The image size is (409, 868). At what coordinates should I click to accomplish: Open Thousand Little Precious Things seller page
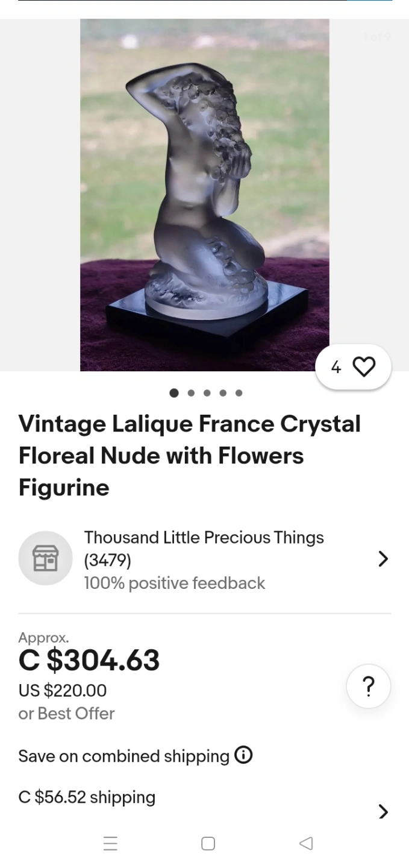point(204,538)
